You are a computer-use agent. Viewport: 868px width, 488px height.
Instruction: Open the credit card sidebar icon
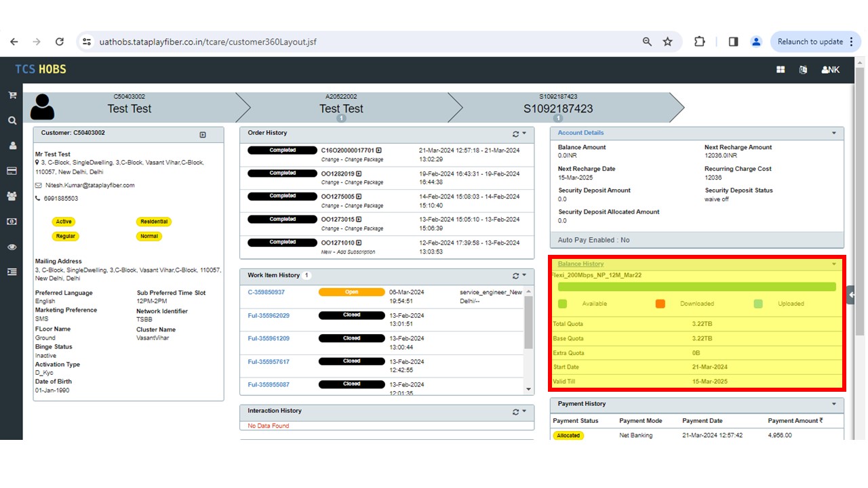pos(12,171)
